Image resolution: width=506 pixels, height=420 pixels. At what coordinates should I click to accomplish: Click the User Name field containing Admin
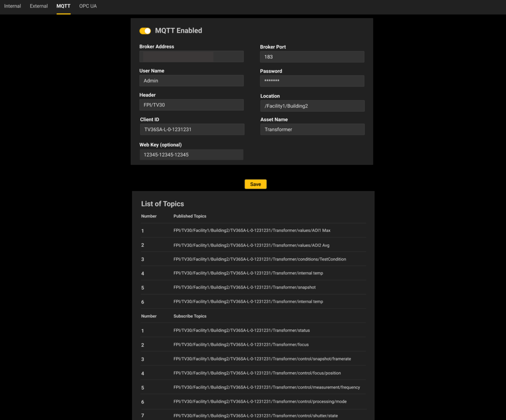(191, 81)
